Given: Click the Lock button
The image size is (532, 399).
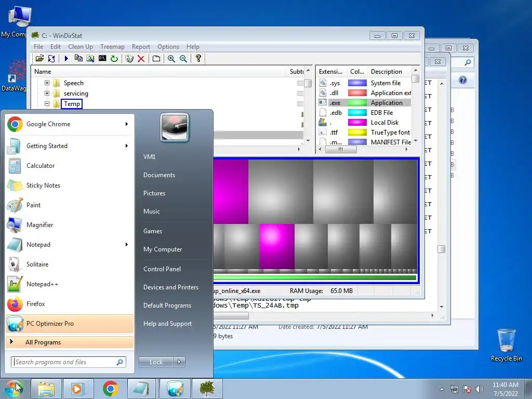Looking at the screenshot, I should coord(156,362).
